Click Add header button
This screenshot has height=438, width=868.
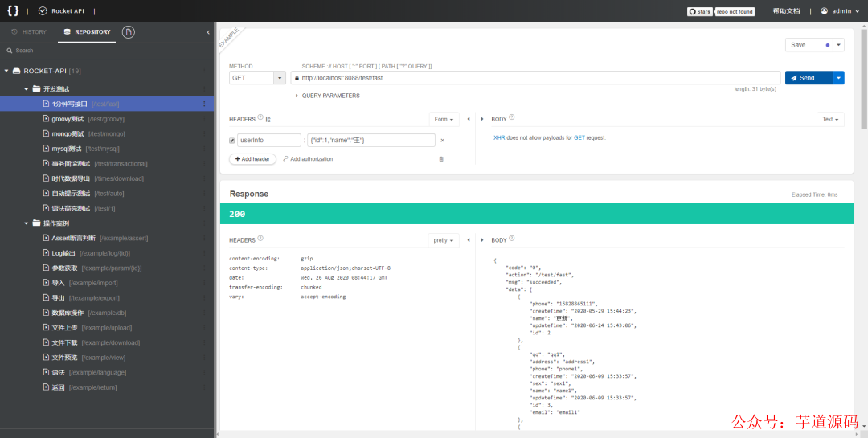pos(252,159)
